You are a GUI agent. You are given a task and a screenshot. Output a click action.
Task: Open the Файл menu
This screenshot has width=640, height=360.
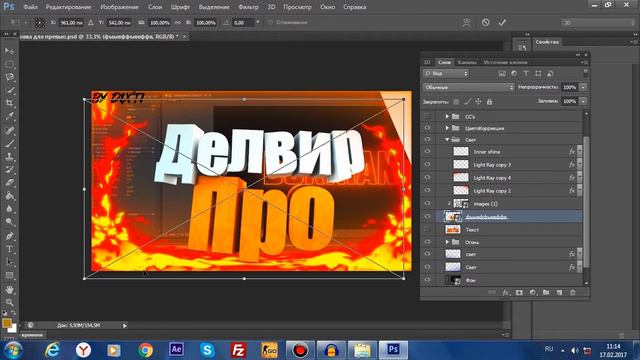point(30,7)
